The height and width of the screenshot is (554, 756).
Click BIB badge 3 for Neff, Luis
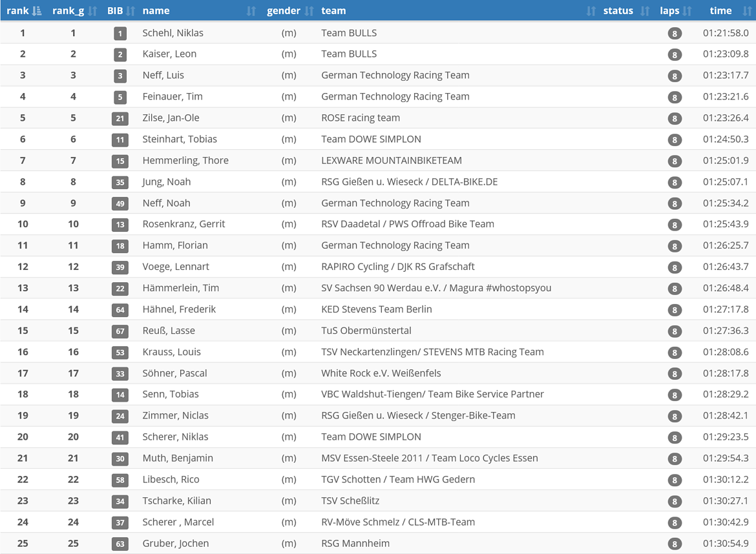120,76
